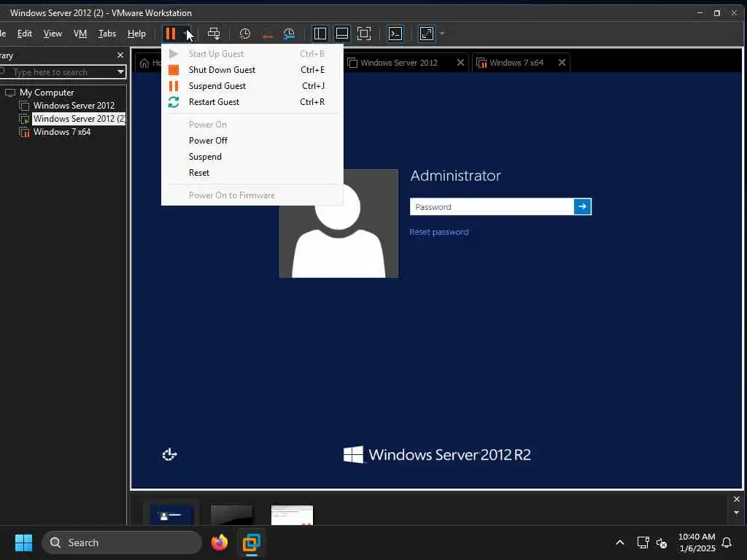Click the Ease of Access icon
The height and width of the screenshot is (560, 747).
pos(169,454)
